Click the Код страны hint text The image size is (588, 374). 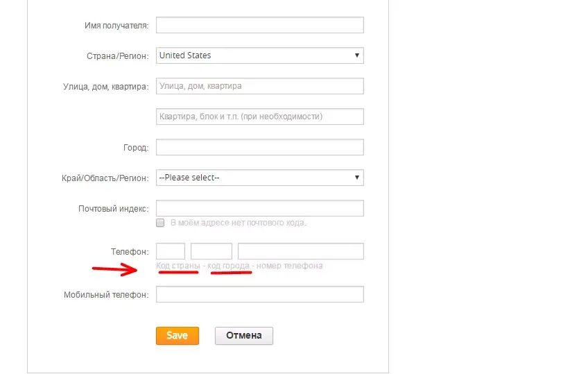178,266
